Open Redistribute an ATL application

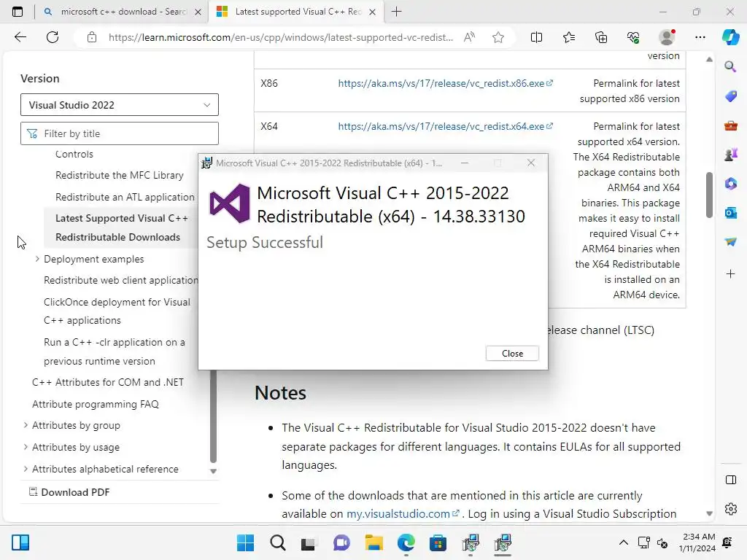coord(125,197)
